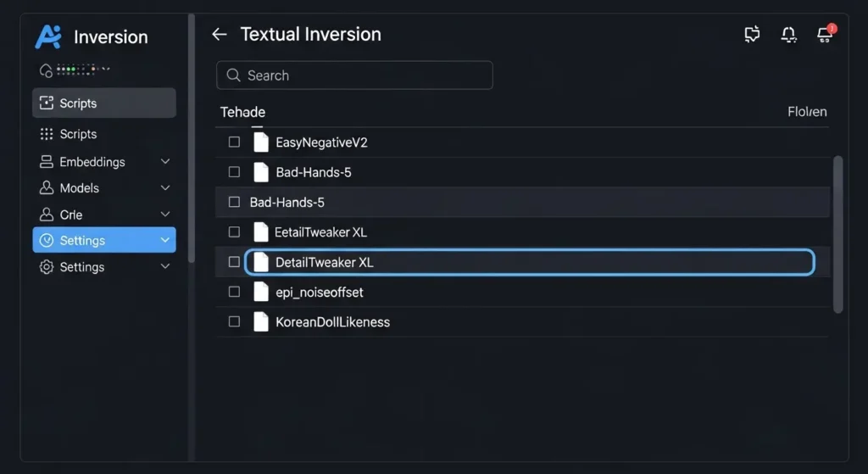The width and height of the screenshot is (868, 474).
Task: Check the EasyNegativeV2 checkbox
Action: [x=235, y=142]
